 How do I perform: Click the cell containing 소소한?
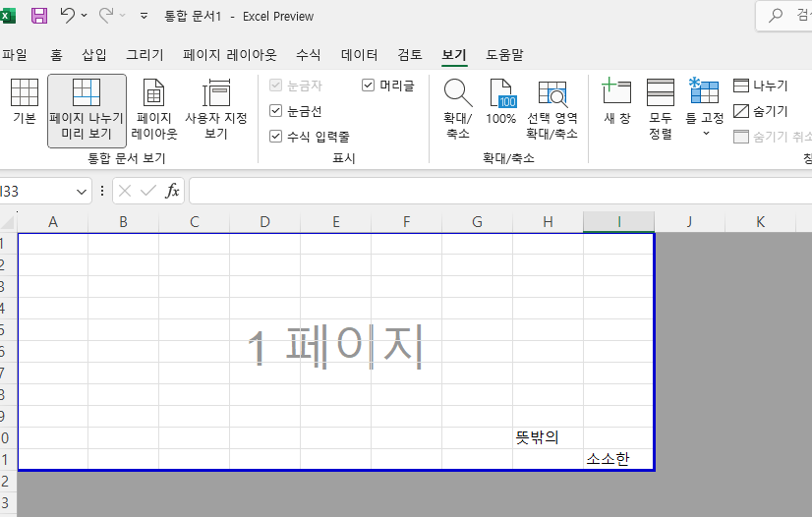coord(619,459)
